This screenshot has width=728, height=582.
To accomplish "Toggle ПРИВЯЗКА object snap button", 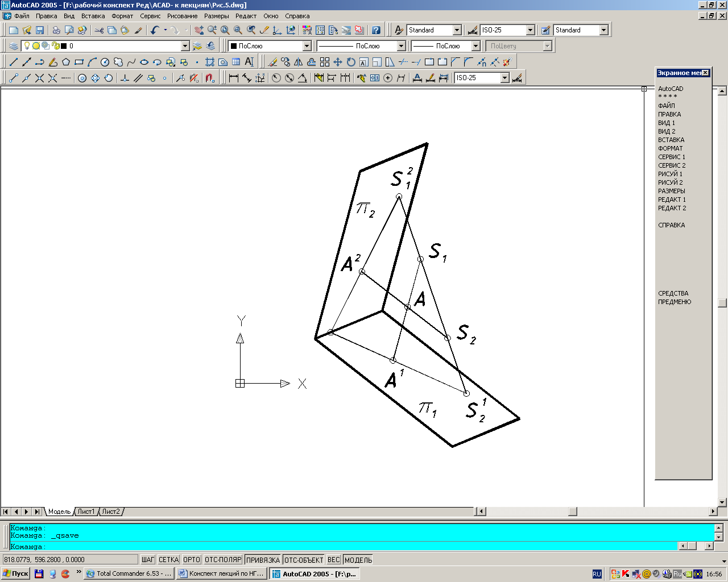I will tap(263, 560).
